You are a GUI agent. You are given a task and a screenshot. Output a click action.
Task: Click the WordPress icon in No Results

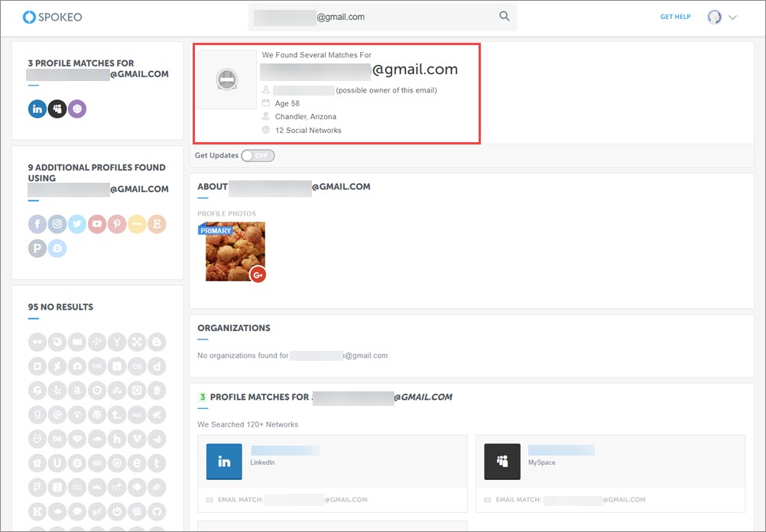pyautogui.click(x=97, y=415)
